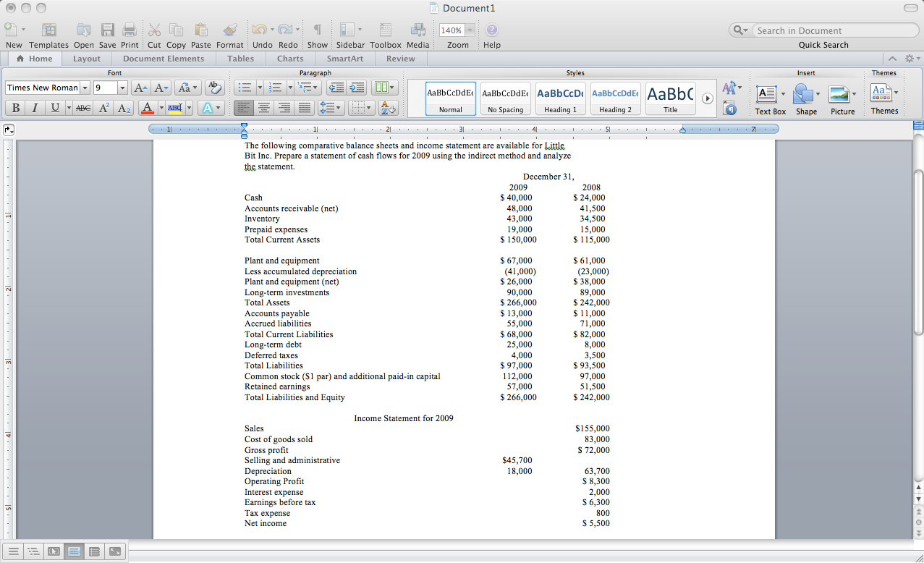Toggle Show nonprinting characters pilcrow

317,30
